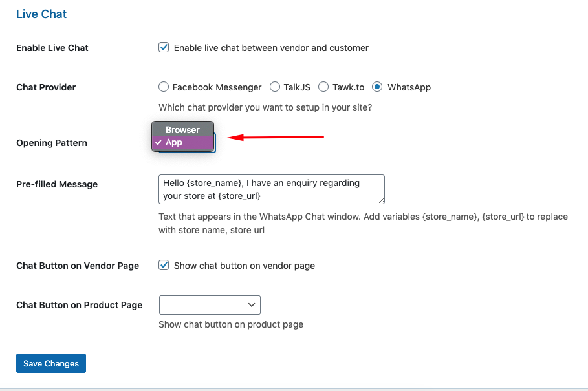Choose TalkJS as chat provider
This screenshot has width=588, height=391.
pyautogui.click(x=275, y=87)
